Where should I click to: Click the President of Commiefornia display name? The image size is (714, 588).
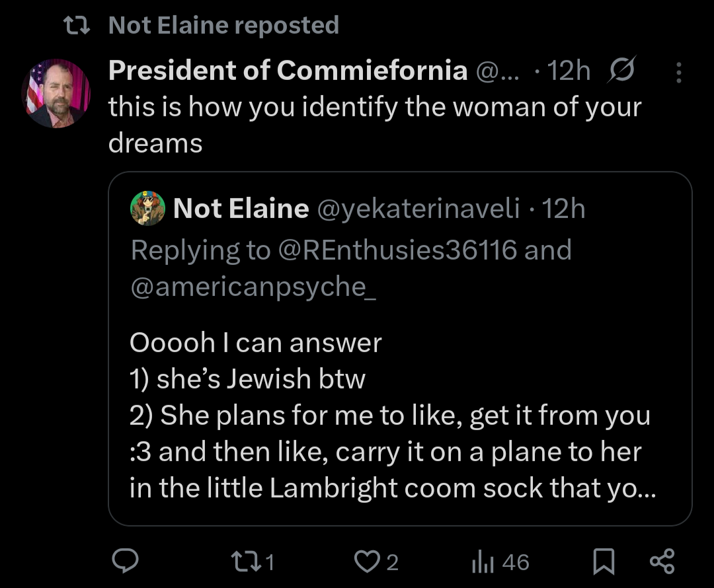pos(288,71)
